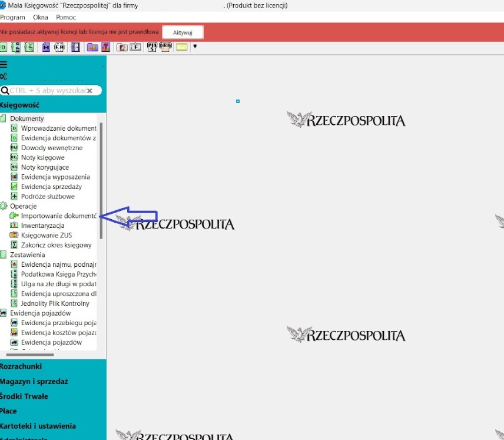This screenshot has width=504, height=440.
Task: Click the Zakończ okres księgowy sigma icon
Action: coord(14,245)
